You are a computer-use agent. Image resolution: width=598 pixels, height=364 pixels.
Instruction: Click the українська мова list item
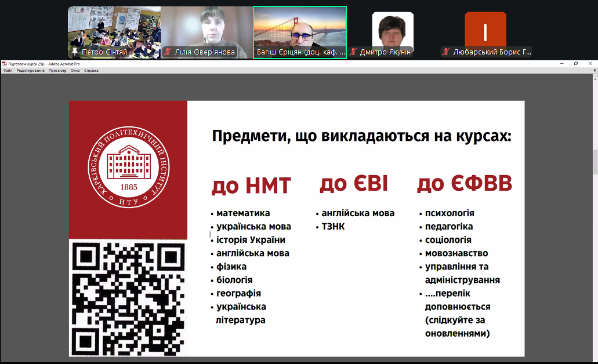[x=253, y=227]
